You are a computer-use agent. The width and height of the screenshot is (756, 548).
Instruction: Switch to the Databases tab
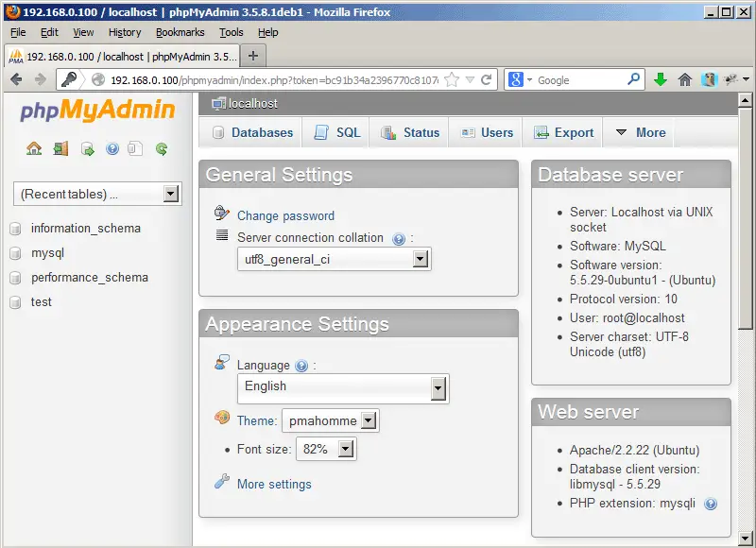pyautogui.click(x=252, y=132)
